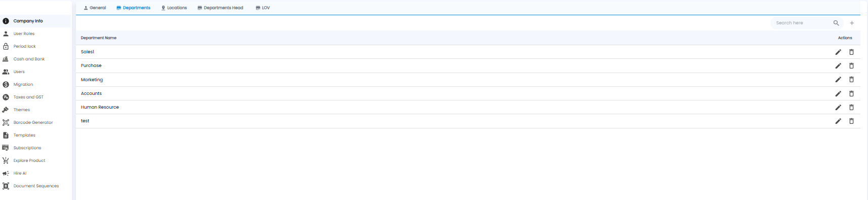This screenshot has height=200, width=868.
Task: Click the Themes brush icon
Action: point(6,110)
